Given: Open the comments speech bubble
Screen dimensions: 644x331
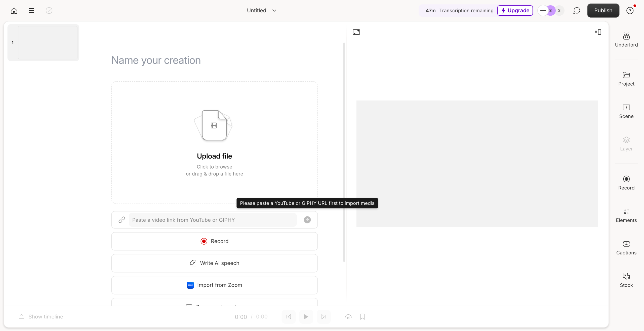Looking at the screenshot, I should coord(577,11).
